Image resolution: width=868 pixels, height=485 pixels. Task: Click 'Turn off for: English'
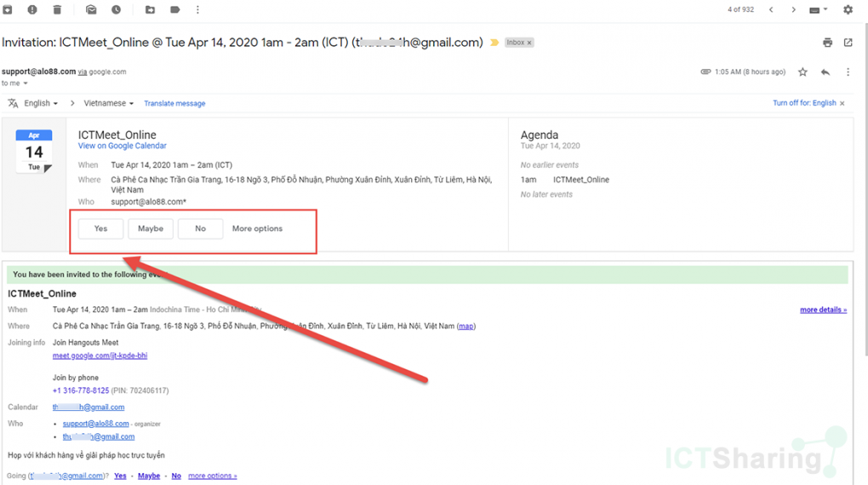pyautogui.click(x=804, y=103)
